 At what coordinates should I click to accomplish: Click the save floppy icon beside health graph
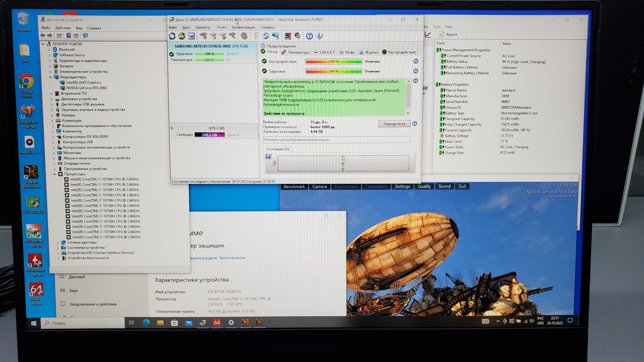click(268, 157)
